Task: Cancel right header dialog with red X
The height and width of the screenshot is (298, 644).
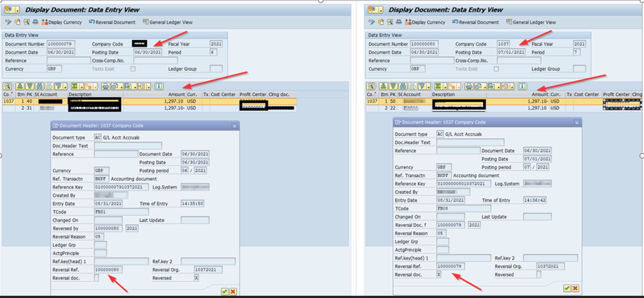Action: click(x=575, y=288)
